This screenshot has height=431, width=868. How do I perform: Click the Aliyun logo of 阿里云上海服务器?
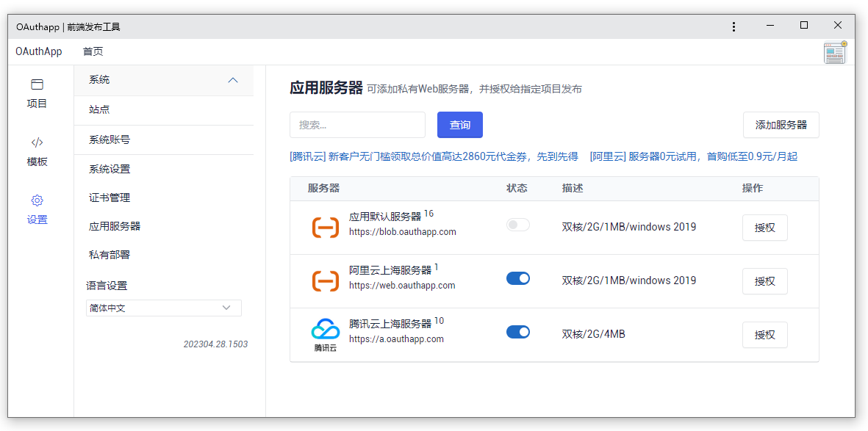(x=326, y=281)
